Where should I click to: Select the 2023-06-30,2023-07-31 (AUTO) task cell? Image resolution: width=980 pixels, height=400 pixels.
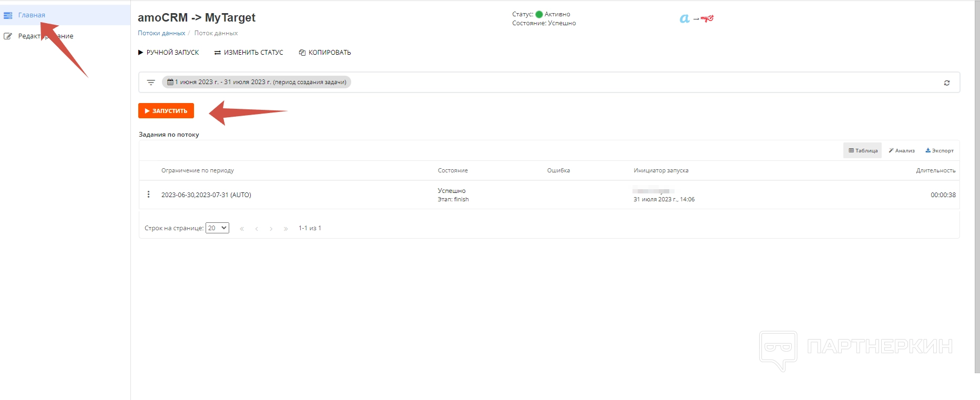(206, 195)
